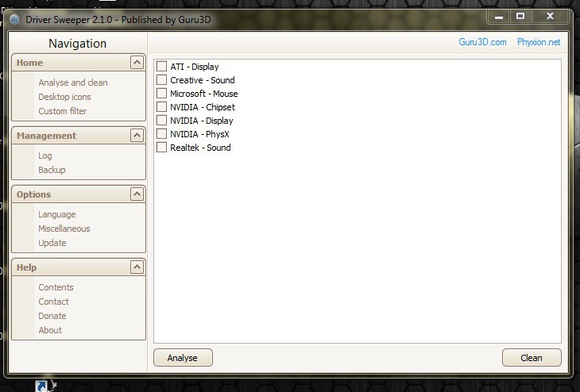The width and height of the screenshot is (580, 392).
Task: Visit the Phyxion.net link
Action: pos(539,42)
